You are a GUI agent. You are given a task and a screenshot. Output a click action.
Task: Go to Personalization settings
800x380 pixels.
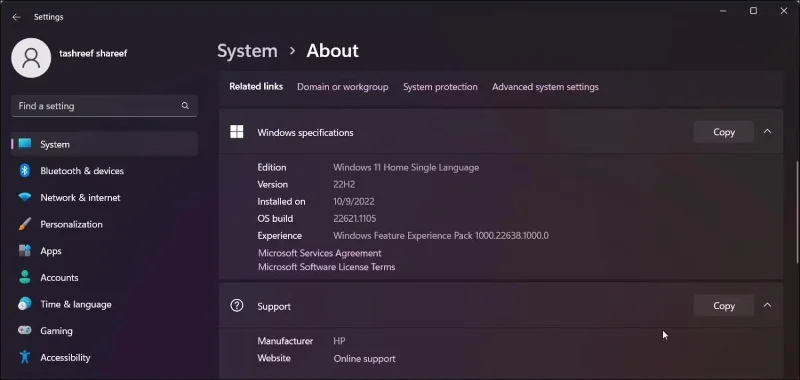coord(105,224)
